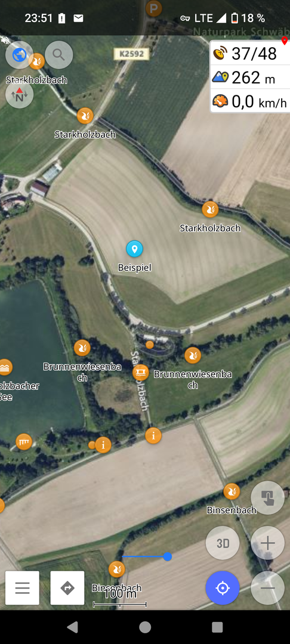Select the parking P marker at top
This screenshot has height=644, width=290.
coord(154,8)
